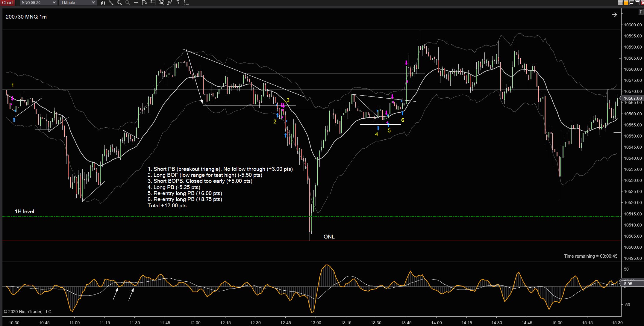The width and height of the screenshot is (644, 326).
Task: Click the 'Time remaining = 00:00:45' text
Action: (x=591, y=256)
